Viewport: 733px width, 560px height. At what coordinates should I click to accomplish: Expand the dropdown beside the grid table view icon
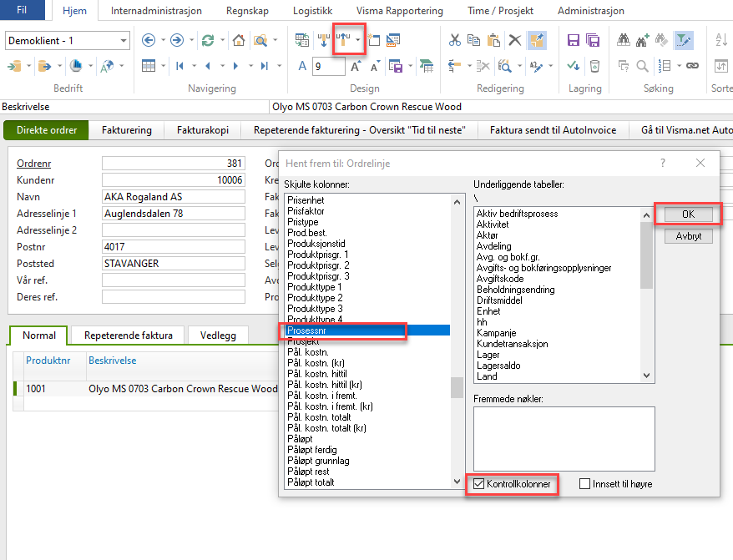tap(163, 66)
